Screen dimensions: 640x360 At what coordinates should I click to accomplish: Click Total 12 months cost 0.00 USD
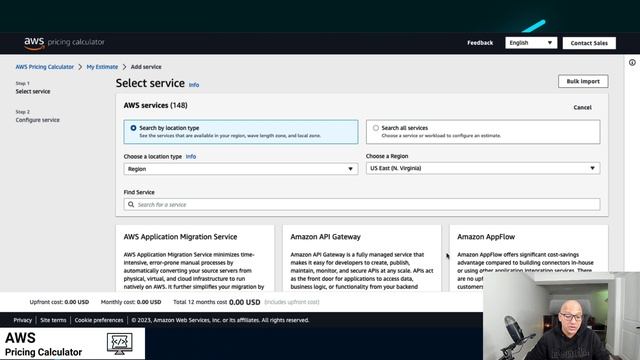click(x=216, y=302)
